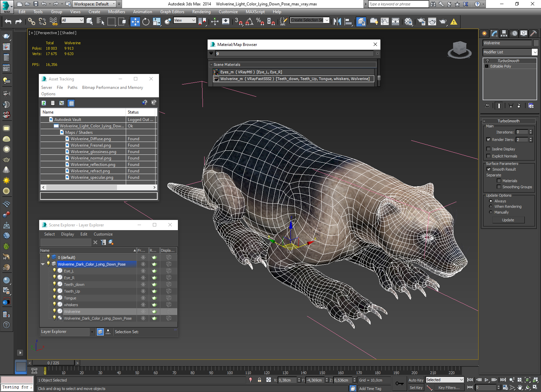Click the time slider 0 / 225 handle
Screen dimensions: 541x392
coord(53,363)
